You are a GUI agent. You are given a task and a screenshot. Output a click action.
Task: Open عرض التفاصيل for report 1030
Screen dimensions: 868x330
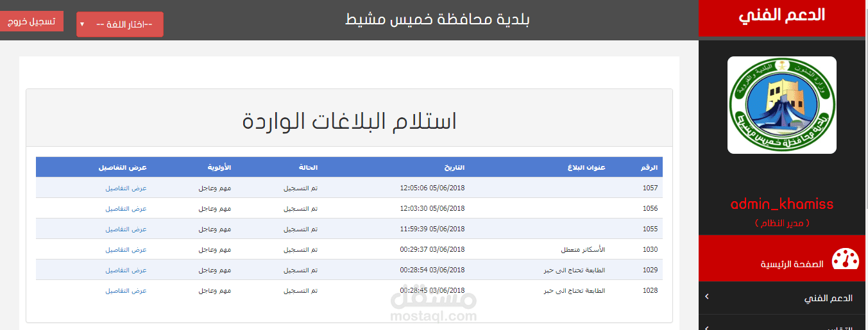coord(126,250)
